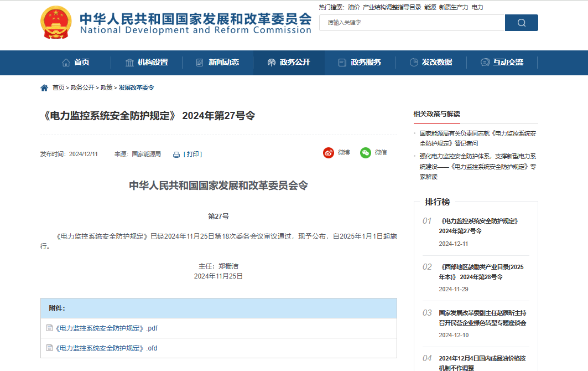This screenshot has height=371, width=588.
Task: Click the home icon in breadcrumb
Action: coord(44,88)
